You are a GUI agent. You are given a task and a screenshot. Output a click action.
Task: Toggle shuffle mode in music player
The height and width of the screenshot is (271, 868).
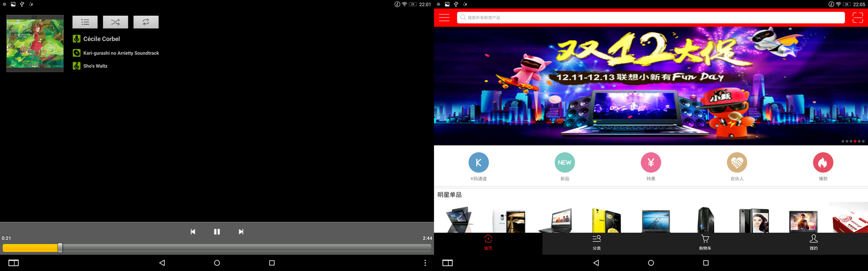coord(115,22)
